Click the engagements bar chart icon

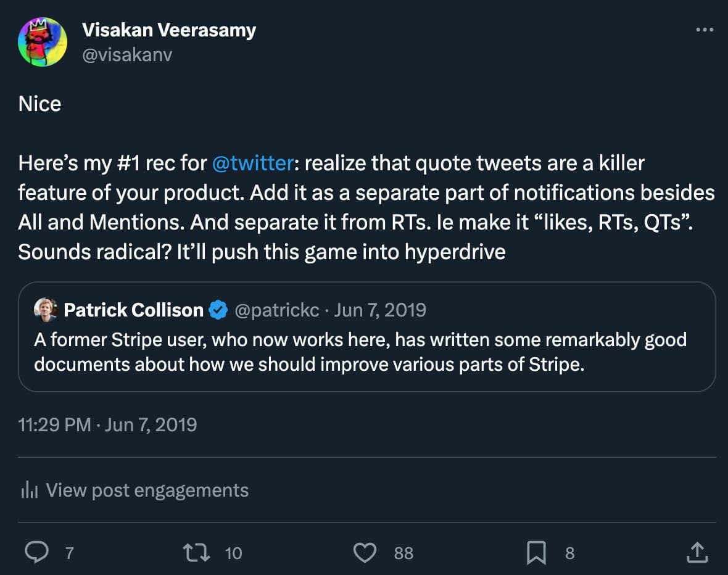[30, 490]
